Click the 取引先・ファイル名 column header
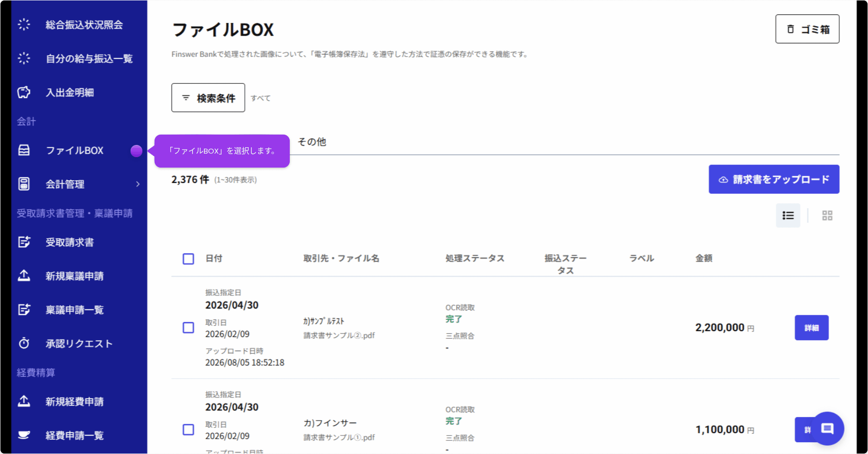Image resolution: width=868 pixels, height=454 pixels. (x=341, y=258)
